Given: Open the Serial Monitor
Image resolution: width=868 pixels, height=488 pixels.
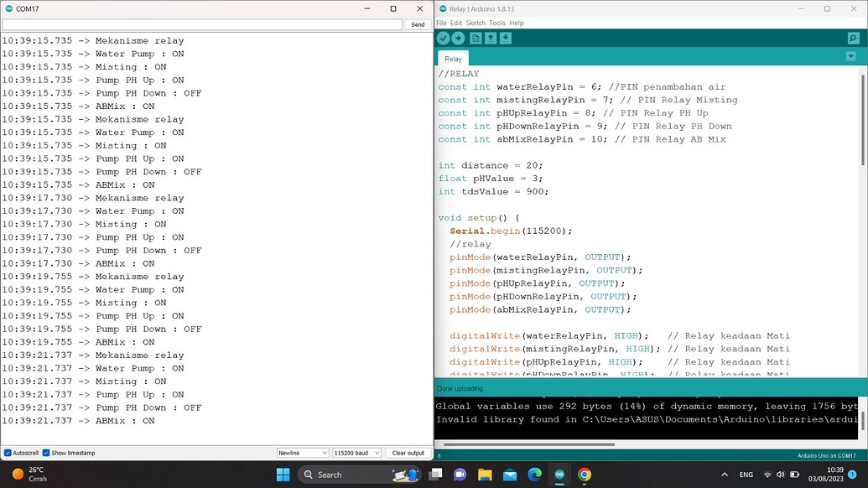Looking at the screenshot, I should [853, 38].
